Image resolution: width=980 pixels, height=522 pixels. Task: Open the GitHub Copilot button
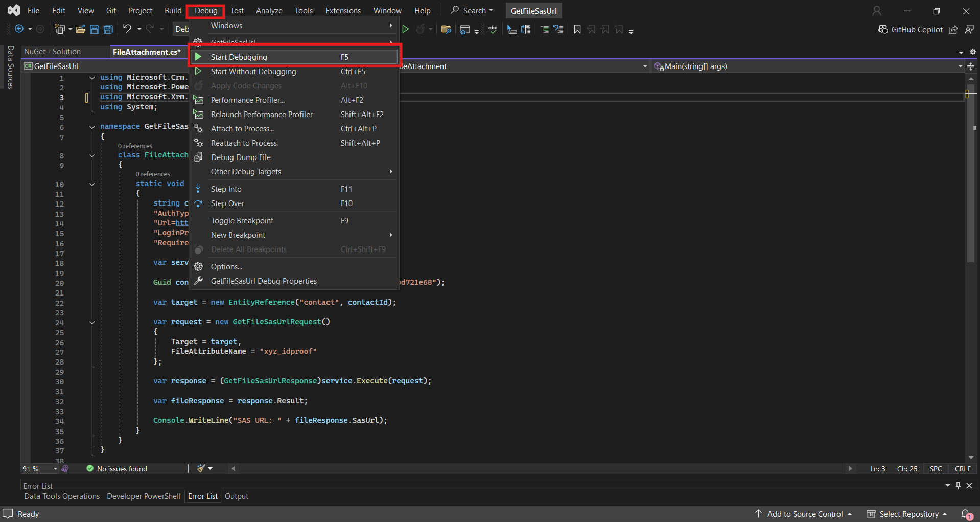point(911,29)
